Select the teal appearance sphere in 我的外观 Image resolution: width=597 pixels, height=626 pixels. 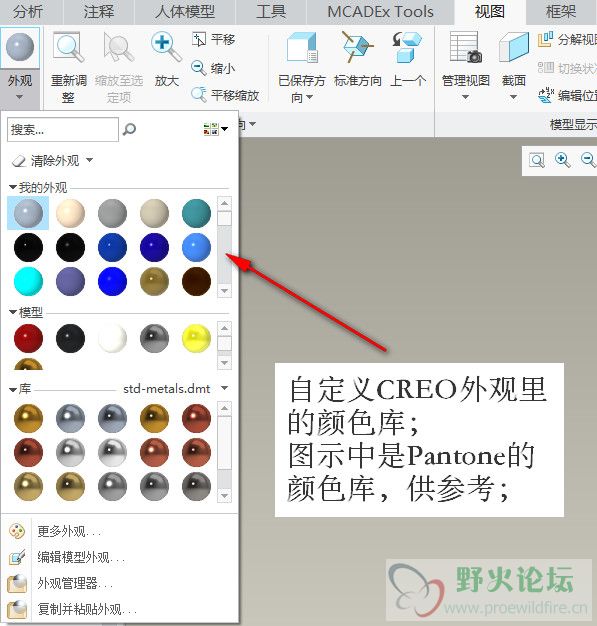coord(196,214)
